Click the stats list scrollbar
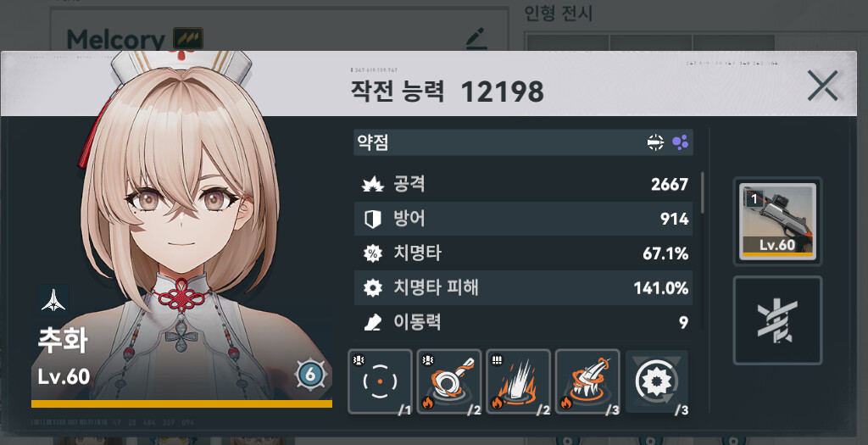The image size is (868, 445). pyautogui.click(x=703, y=192)
